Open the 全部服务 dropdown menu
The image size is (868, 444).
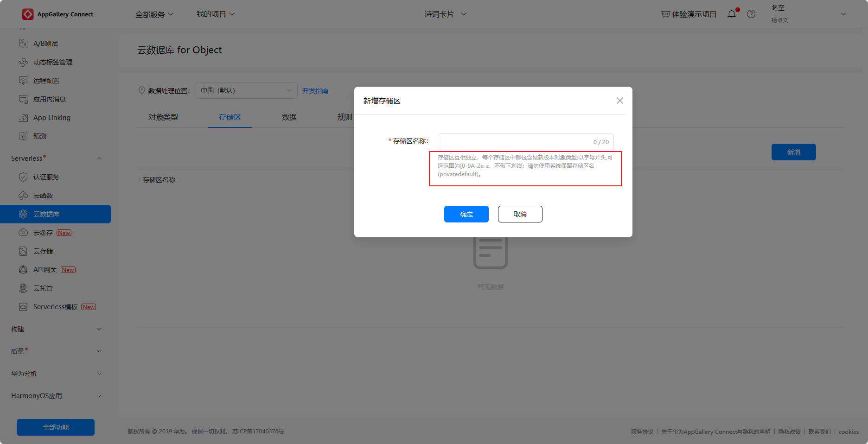tap(154, 14)
